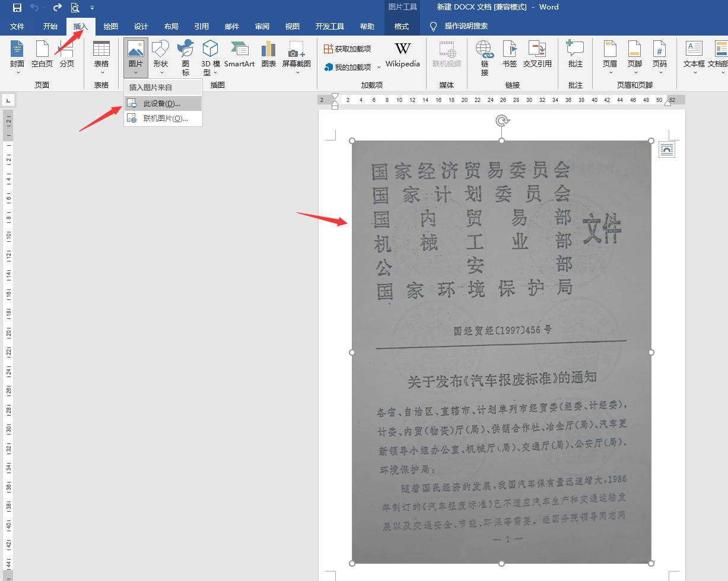Click the Undo arrow in the quick access toolbar
728x581 pixels.
(x=34, y=8)
